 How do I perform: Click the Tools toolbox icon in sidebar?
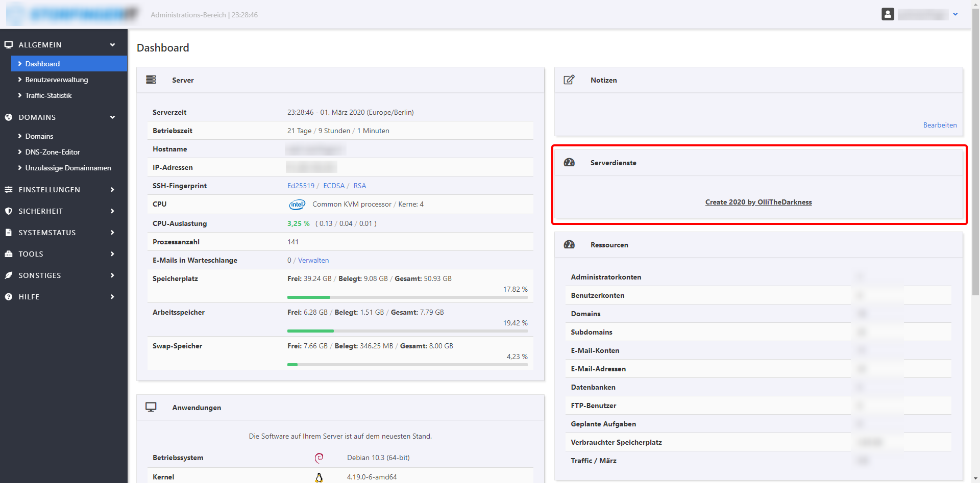(9, 254)
